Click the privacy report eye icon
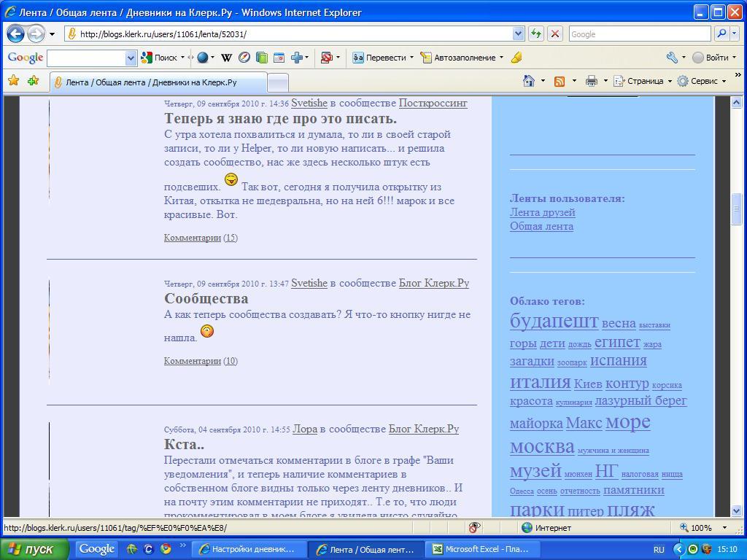Viewport: 747px width, 560px height. [x=474, y=527]
